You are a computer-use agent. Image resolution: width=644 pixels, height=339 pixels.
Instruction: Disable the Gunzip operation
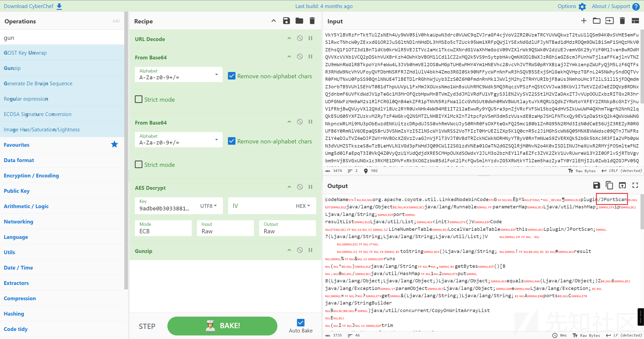point(300,250)
